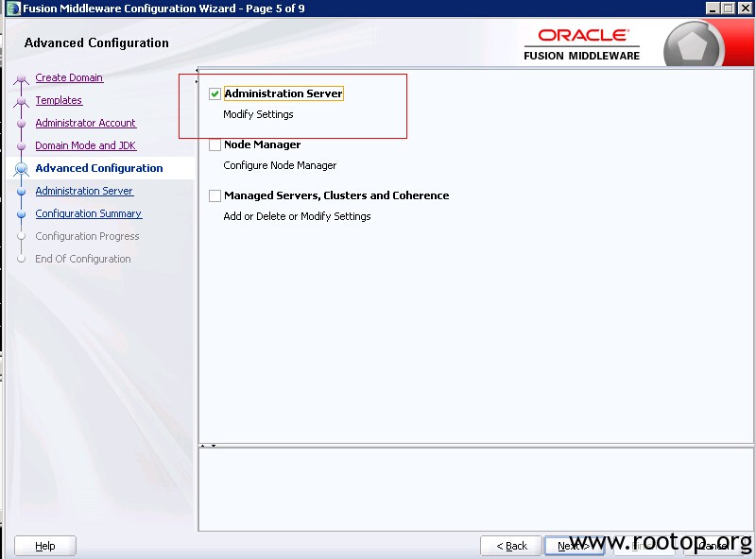Viewport: 756px width, 559px height.
Task: Uncheck the Administration Server checkbox
Action: pos(215,93)
